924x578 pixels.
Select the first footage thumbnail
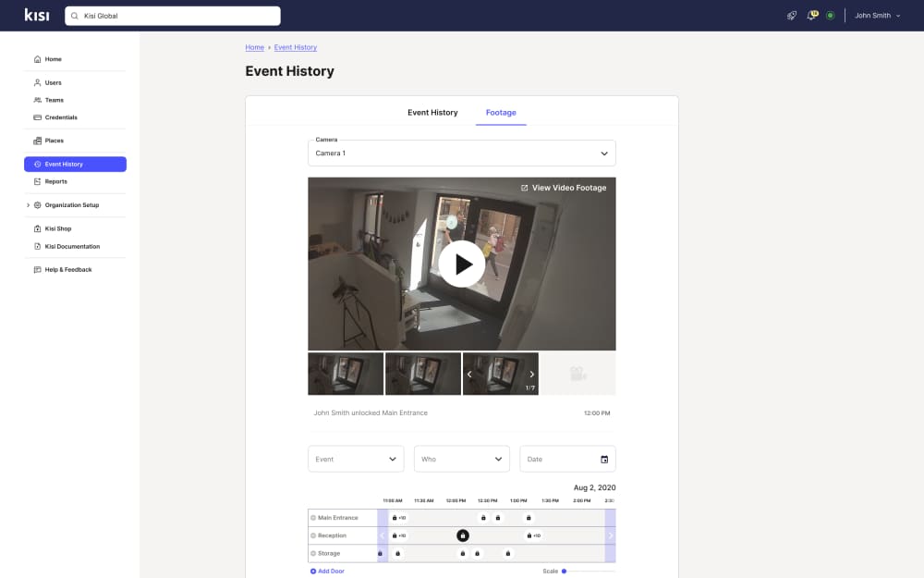click(346, 374)
